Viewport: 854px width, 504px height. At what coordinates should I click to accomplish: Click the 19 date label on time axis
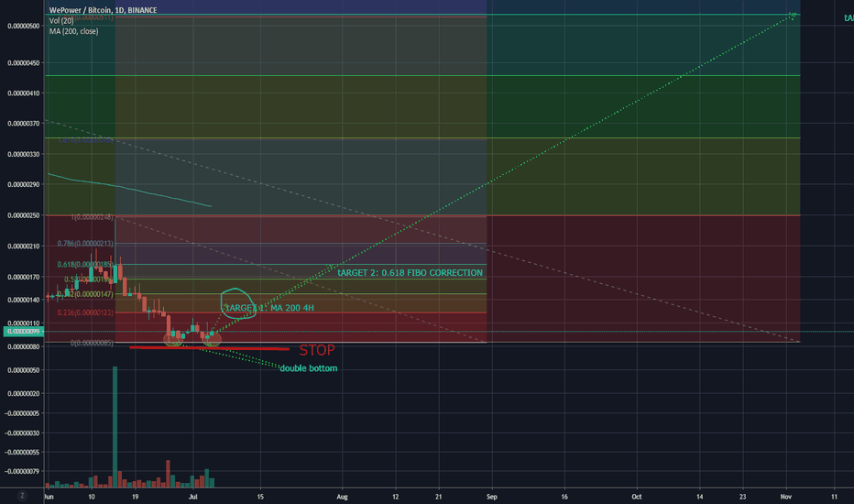[x=135, y=497]
